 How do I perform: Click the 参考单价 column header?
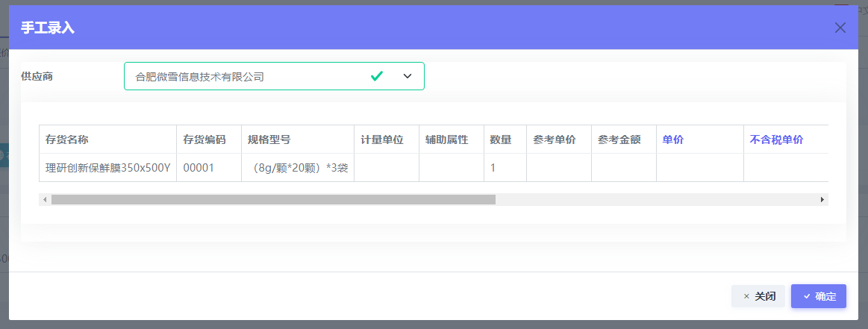pos(558,140)
